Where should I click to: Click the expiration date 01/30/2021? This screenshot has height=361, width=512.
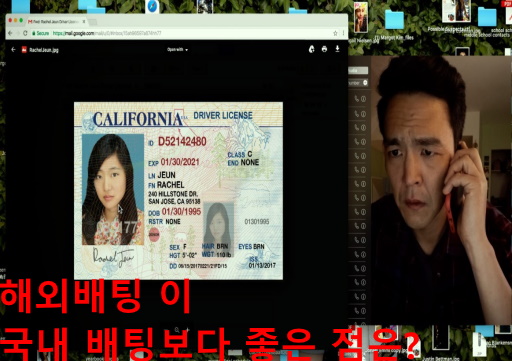(x=180, y=162)
